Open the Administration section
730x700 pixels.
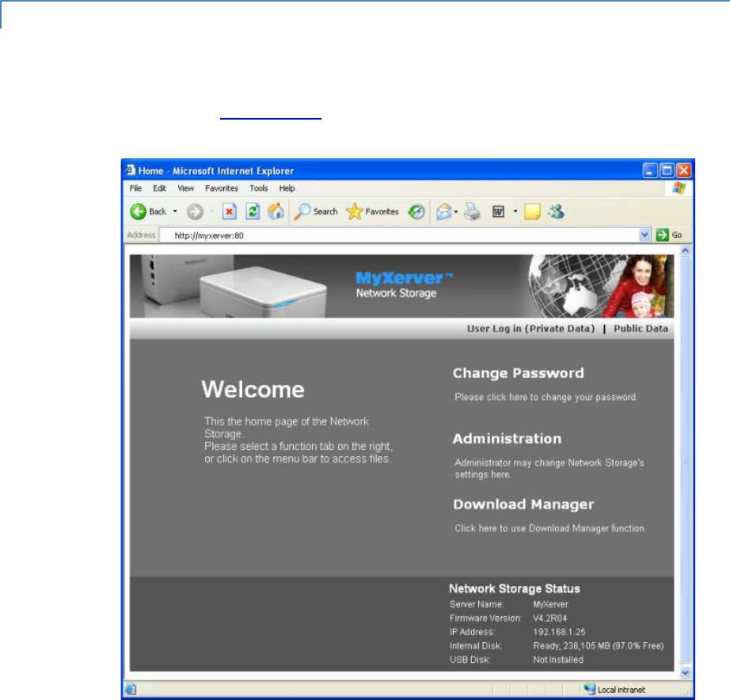click(507, 439)
